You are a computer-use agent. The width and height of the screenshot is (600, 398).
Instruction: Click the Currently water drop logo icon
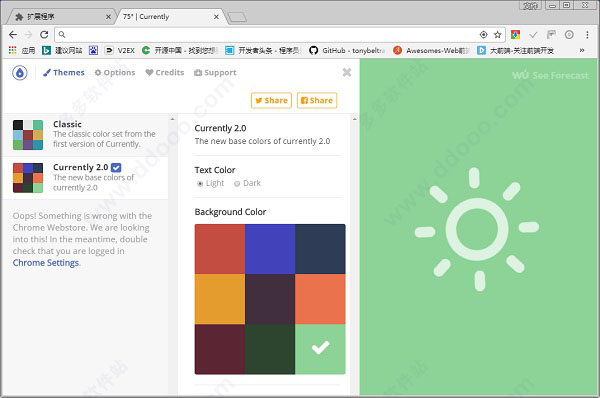point(20,72)
